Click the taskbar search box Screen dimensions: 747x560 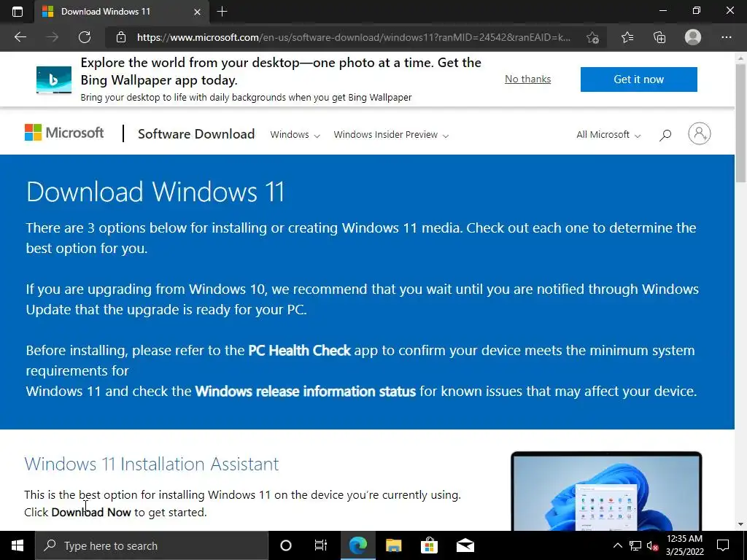tap(152, 545)
